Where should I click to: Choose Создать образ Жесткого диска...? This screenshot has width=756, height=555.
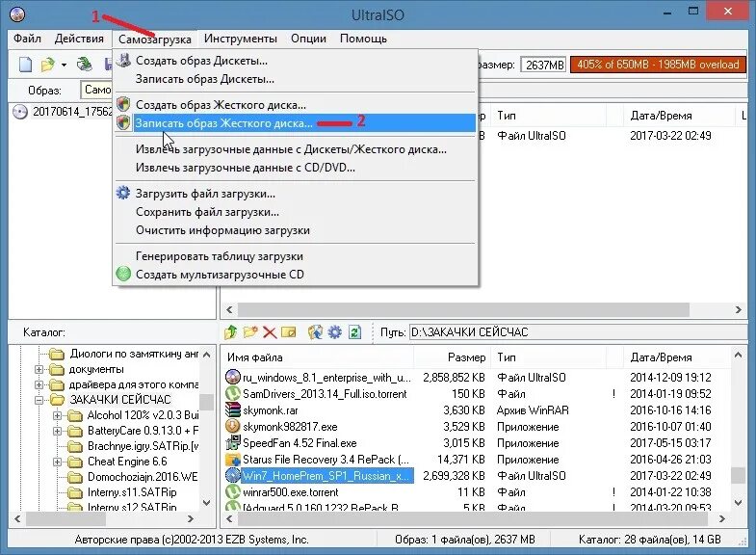pyautogui.click(x=296, y=105)
